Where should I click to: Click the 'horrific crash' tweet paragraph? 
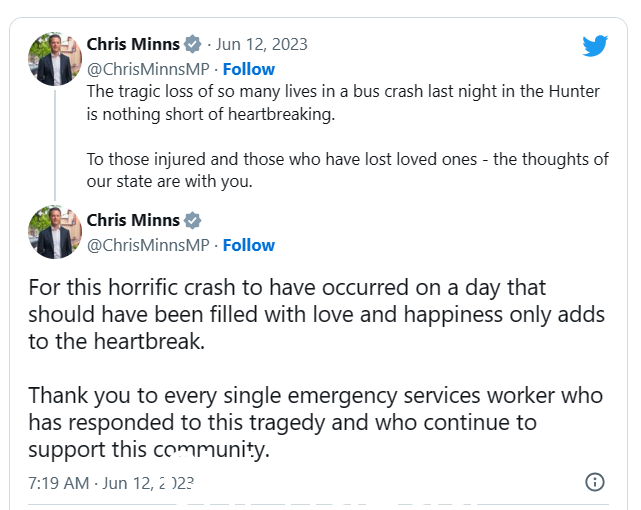[316, 314]
